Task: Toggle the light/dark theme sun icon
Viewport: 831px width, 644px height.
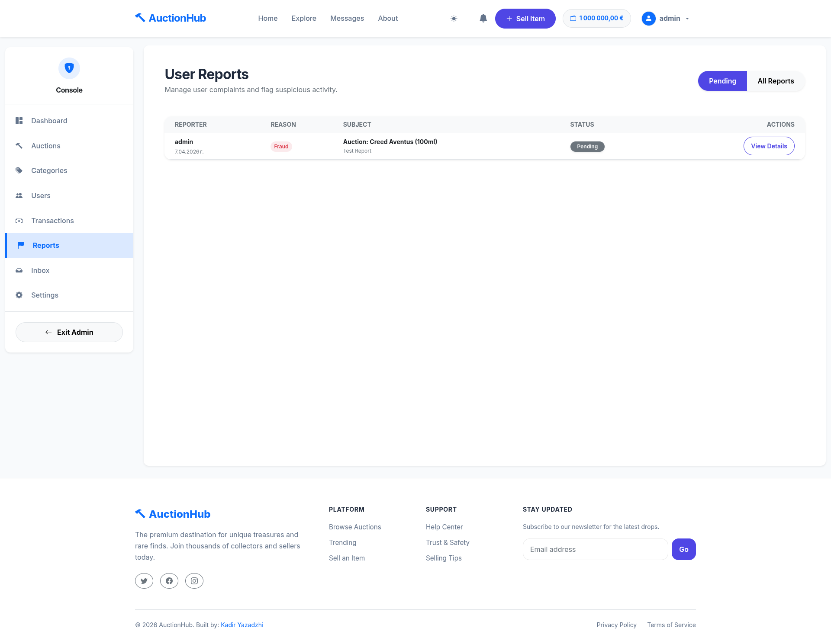Action: click(454, 19)
